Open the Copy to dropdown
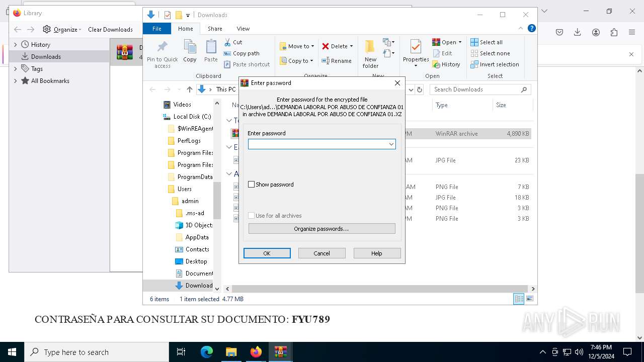Viewport: 644px width, 362px height. coord(297,61)
